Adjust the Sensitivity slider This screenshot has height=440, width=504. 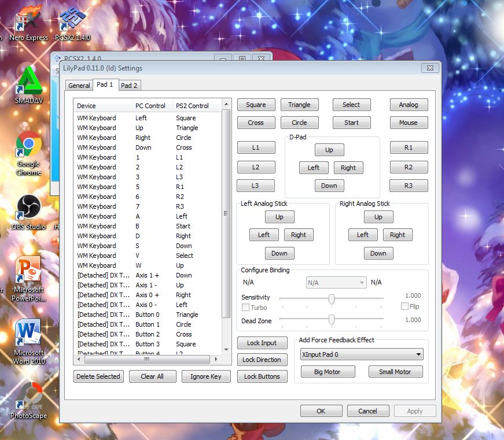coord(330,299)
